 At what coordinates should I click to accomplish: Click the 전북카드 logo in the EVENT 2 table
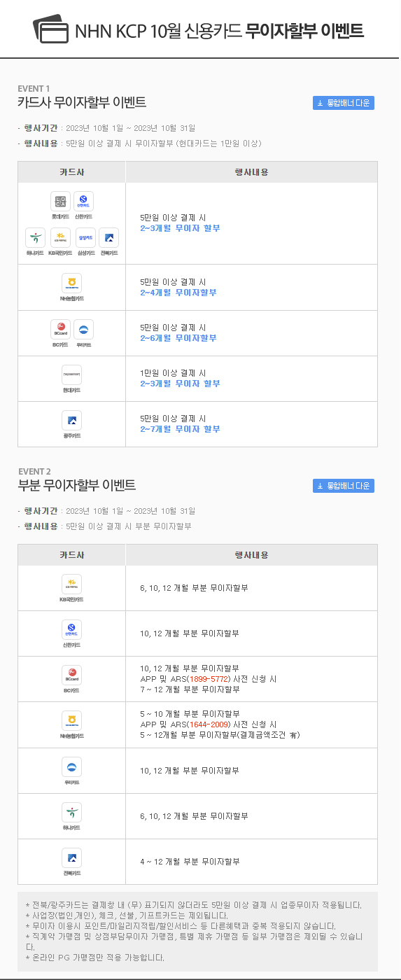71,858
